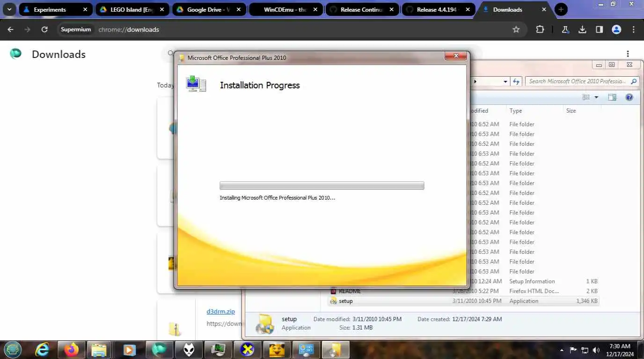The height and width of the screenshot is (359, 644).
Task: Open the media player taskbar icon
Action: 129,349
